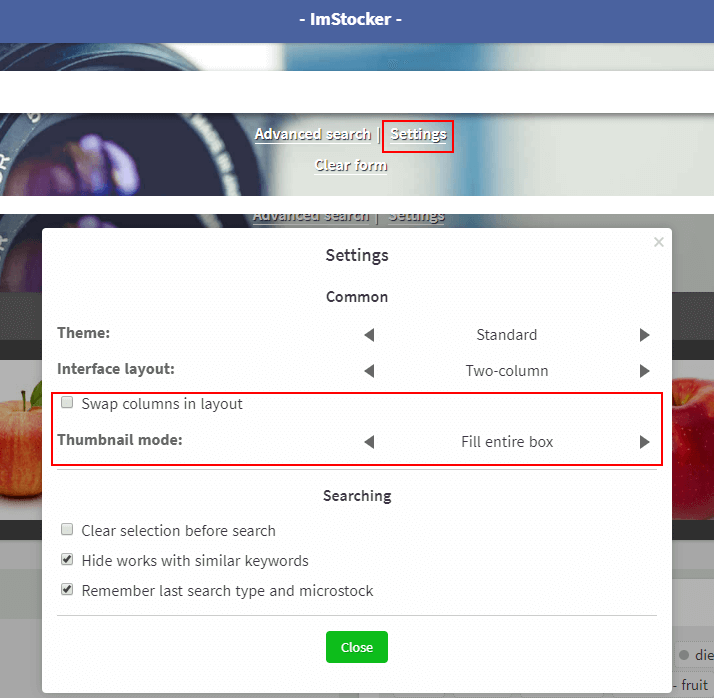
Task: Click the Clear form link
Action: [351, 165]
